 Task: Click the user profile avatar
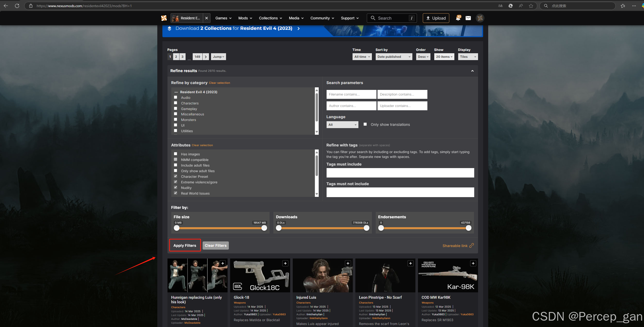[x=480, y=18]
